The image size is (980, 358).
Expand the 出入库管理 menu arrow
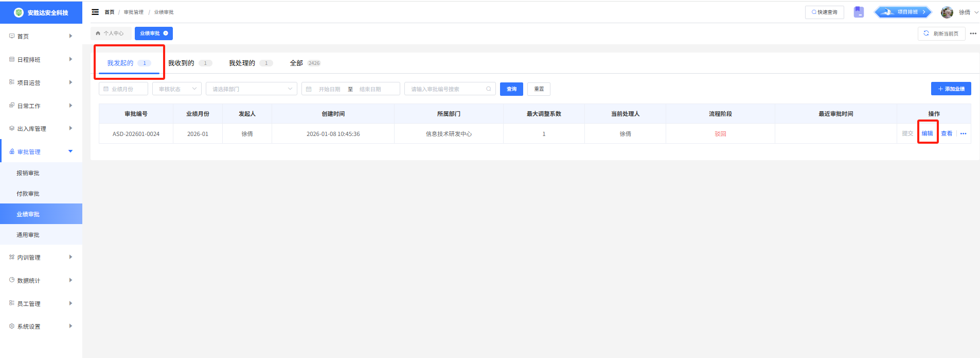(x=70, y=128)
